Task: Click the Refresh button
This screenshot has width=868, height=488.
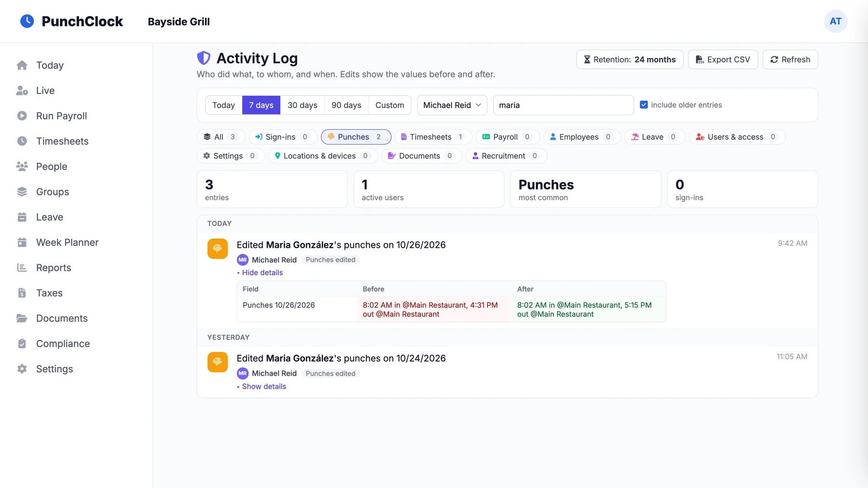Action: (x=790, y=59)
